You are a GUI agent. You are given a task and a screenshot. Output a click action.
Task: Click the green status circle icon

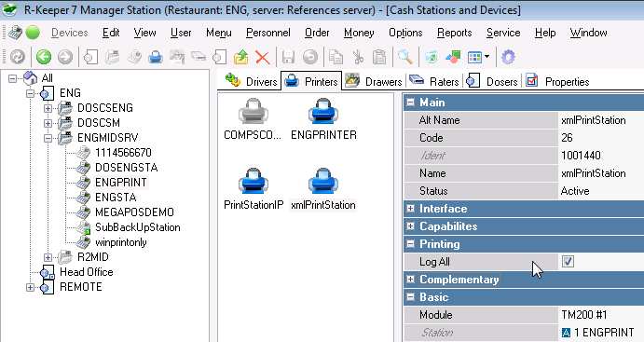[33, 33]
